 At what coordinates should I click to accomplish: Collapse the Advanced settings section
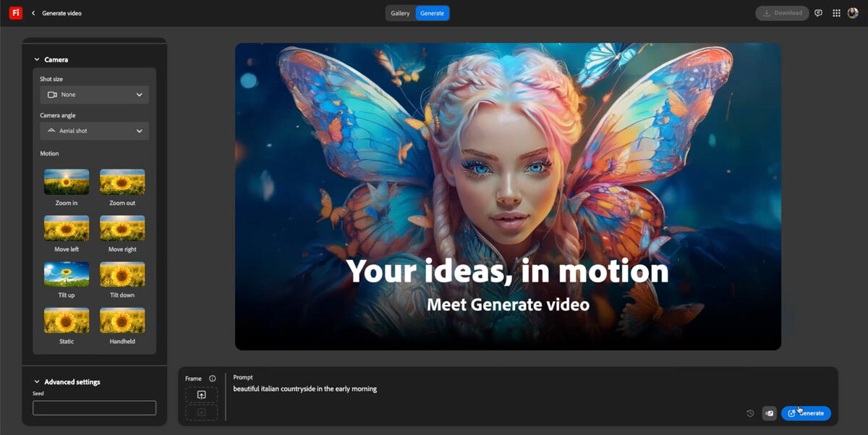(37, 381)
